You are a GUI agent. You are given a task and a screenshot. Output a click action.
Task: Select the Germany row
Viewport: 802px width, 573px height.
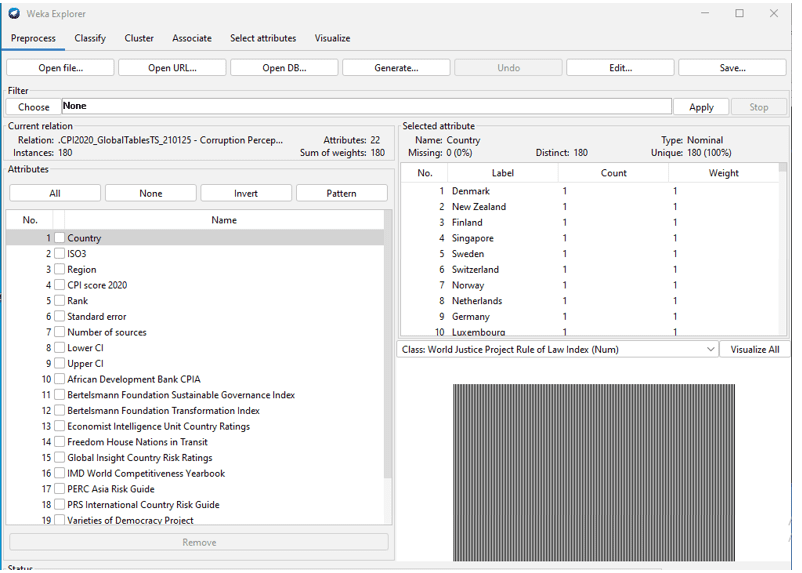(590, 316)
